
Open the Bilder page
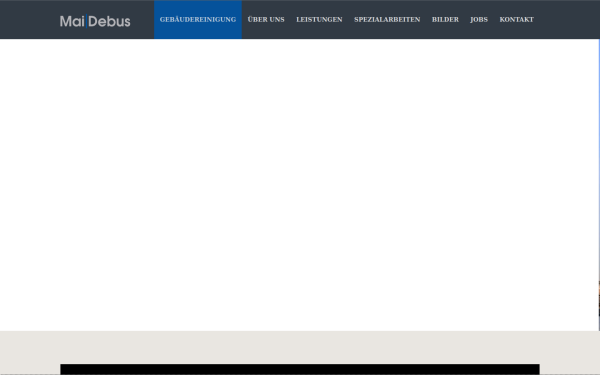[445, 20]
